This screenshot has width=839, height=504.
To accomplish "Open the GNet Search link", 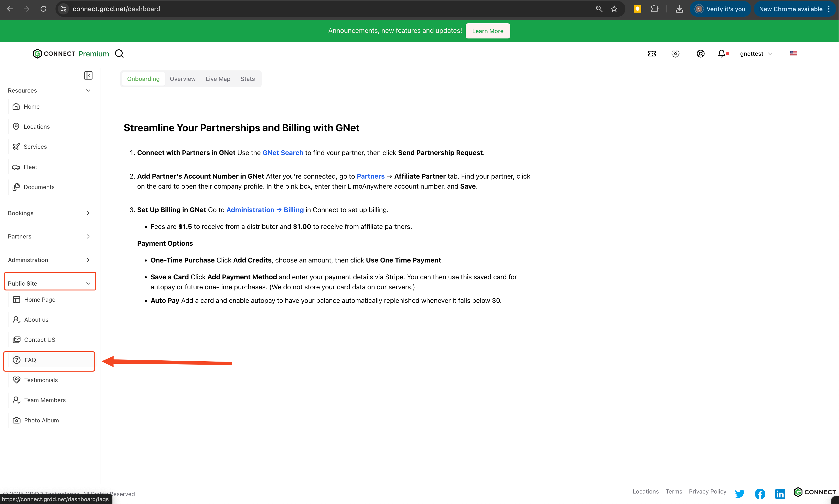I will [283, 153].
